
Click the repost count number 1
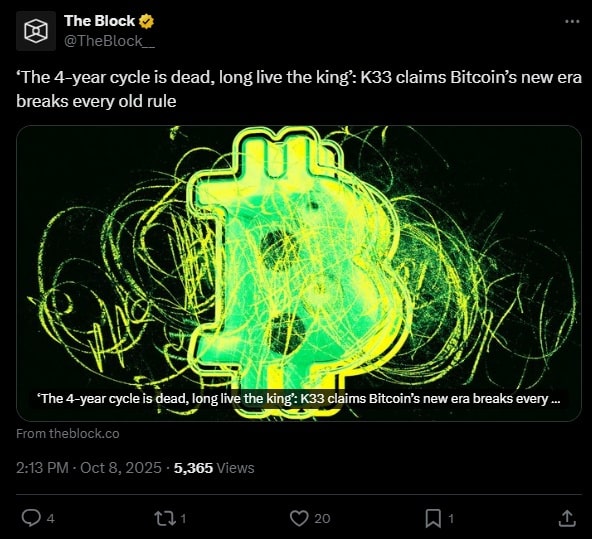(183, 519)
